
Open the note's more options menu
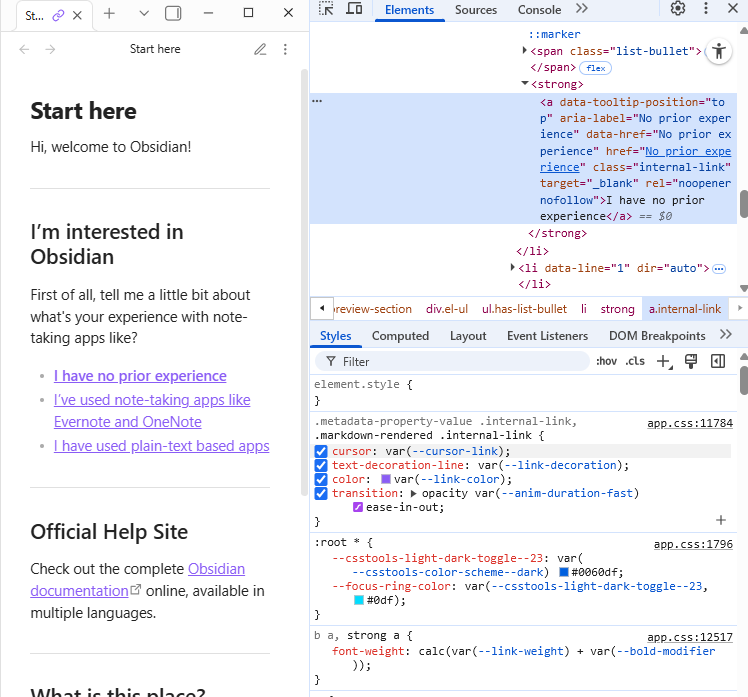(x=285, y=49)
